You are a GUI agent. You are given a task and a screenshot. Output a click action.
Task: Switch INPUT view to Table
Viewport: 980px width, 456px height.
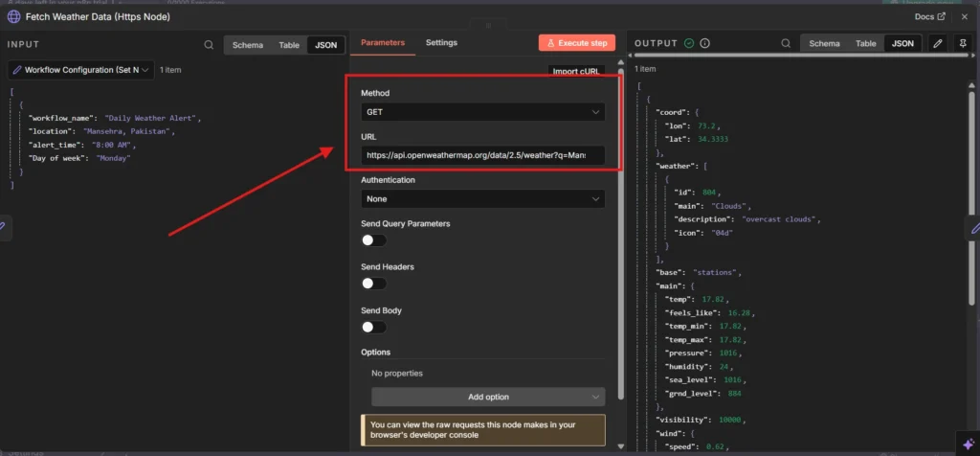(289, 45)
